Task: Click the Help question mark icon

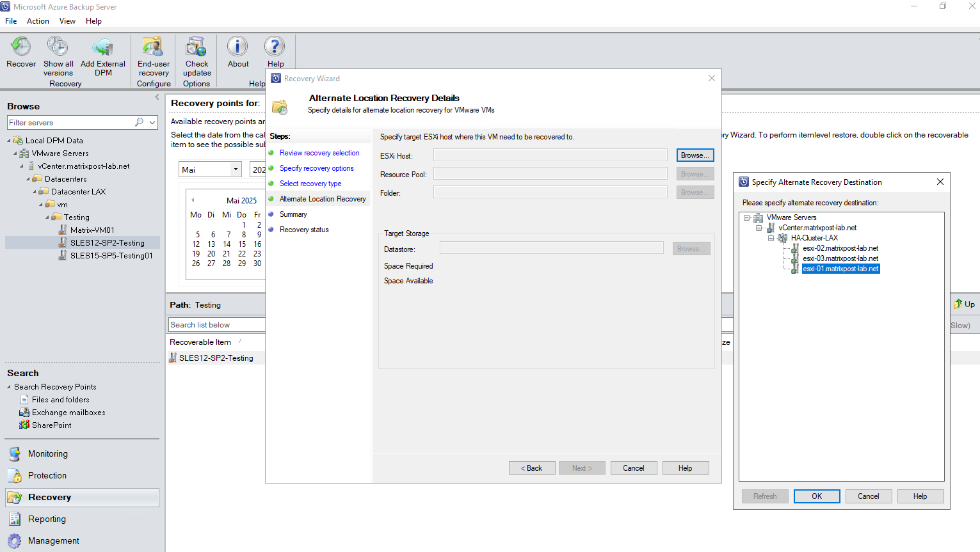Action: tap(275, 47)
